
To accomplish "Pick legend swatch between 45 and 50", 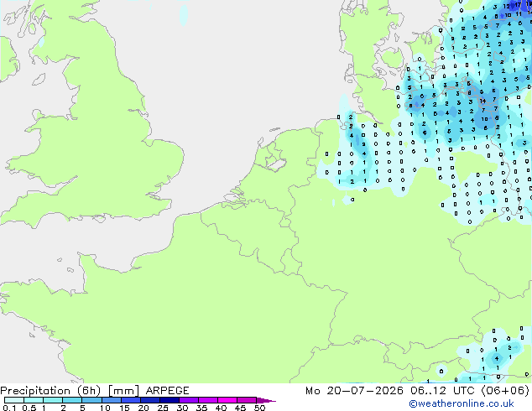I will pos(247,400).
